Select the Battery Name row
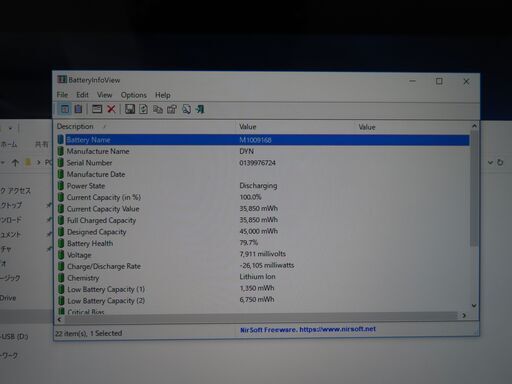The height and width of the screenshot is (384, 512). coord(263,140)
